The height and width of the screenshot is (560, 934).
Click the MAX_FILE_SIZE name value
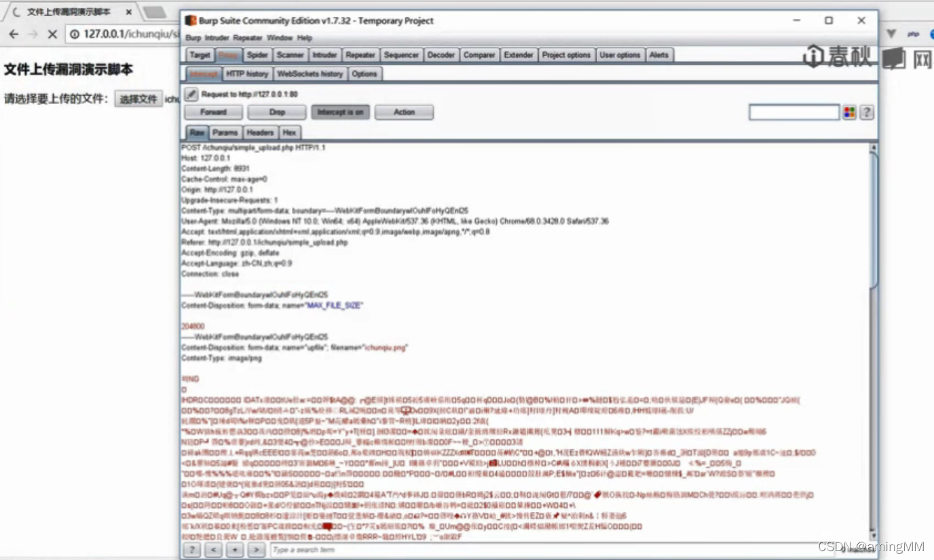tap(333, 305)
